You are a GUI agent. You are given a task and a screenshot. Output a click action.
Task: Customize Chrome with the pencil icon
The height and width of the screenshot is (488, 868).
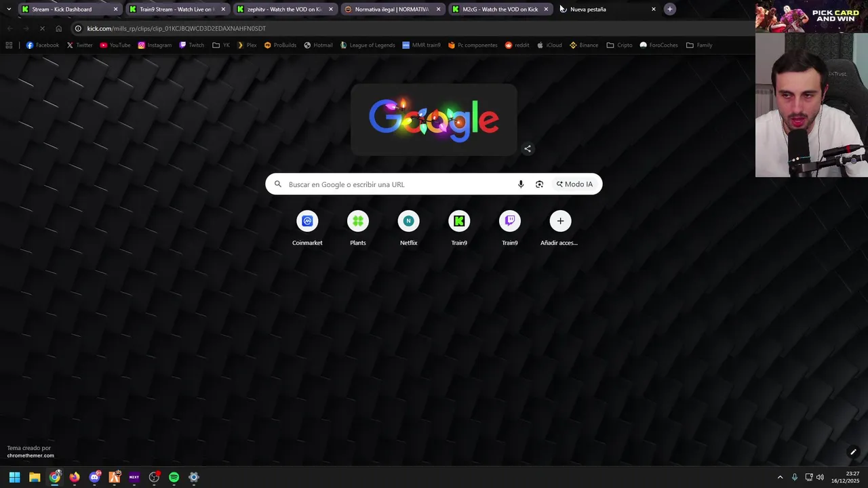[853, 452]
